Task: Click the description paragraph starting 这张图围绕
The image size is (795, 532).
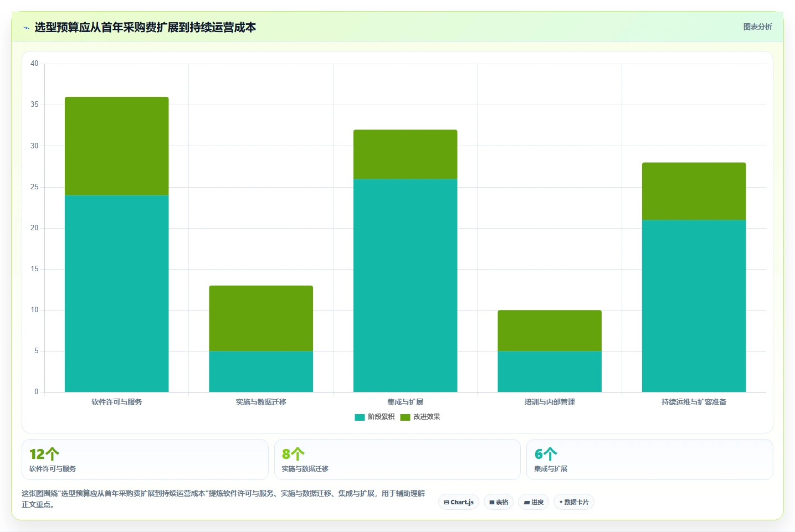Action: 223,499
